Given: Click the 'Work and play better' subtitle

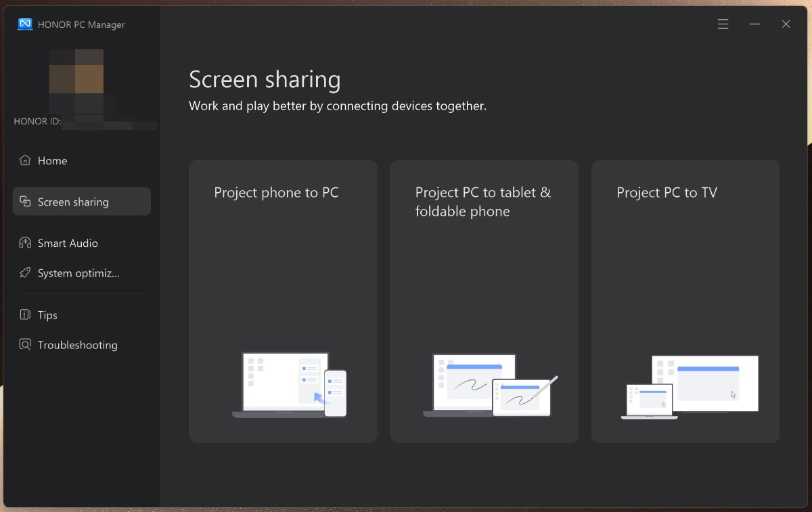Looking at the screenshot, I should point(338,106).
